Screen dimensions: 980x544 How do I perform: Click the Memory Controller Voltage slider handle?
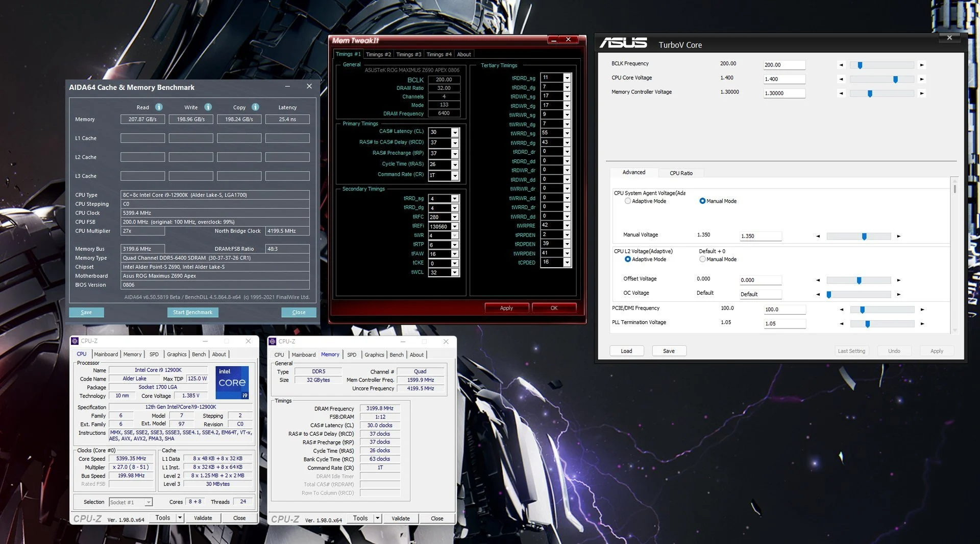870,94
